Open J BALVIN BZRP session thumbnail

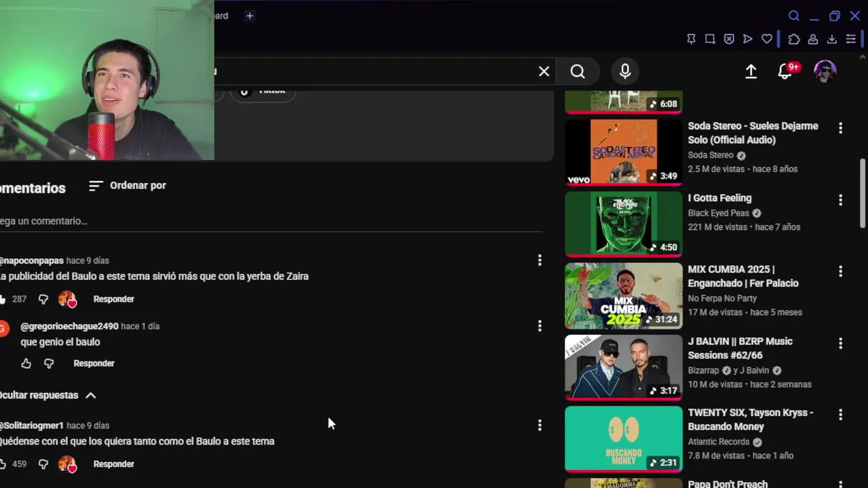click(624, 367)
